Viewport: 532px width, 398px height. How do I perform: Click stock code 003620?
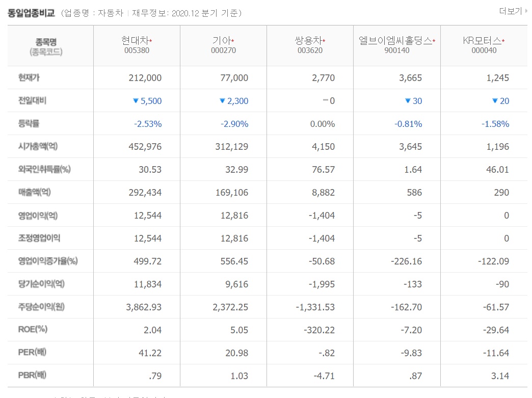[x=310, y=50]
